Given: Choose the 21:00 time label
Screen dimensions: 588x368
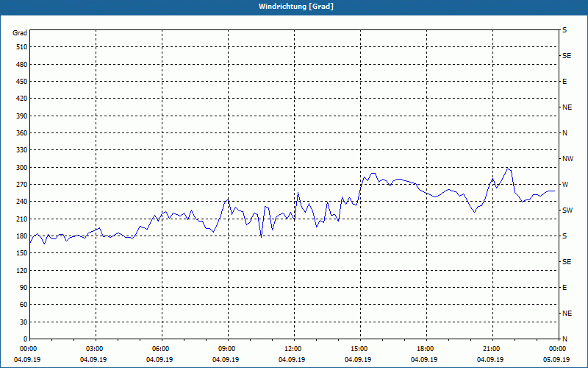Looking at the screenshot, I should tap(491, 349).
